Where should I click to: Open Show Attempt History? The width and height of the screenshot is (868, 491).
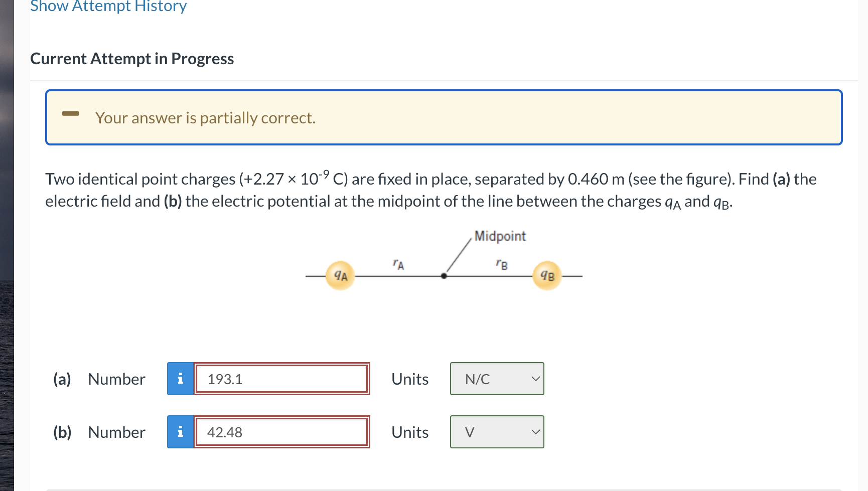pos(108,6)
